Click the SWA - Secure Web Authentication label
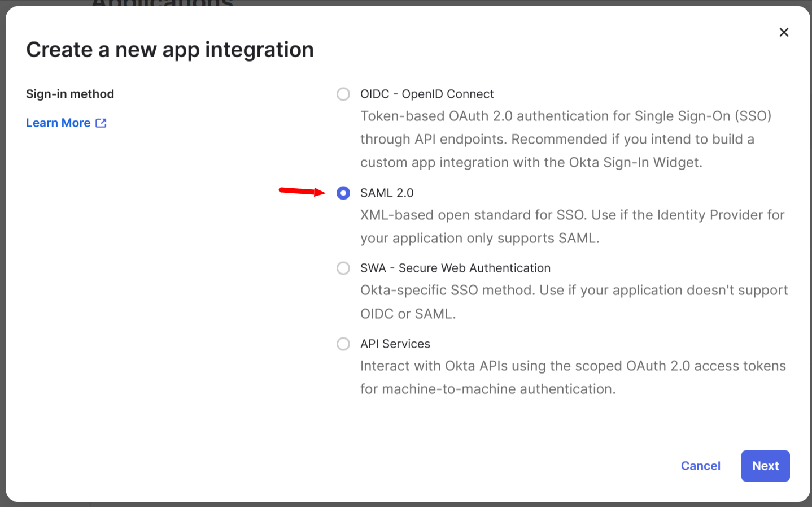Viewport: 812px width, 507px height. click(x=455, y=268)
